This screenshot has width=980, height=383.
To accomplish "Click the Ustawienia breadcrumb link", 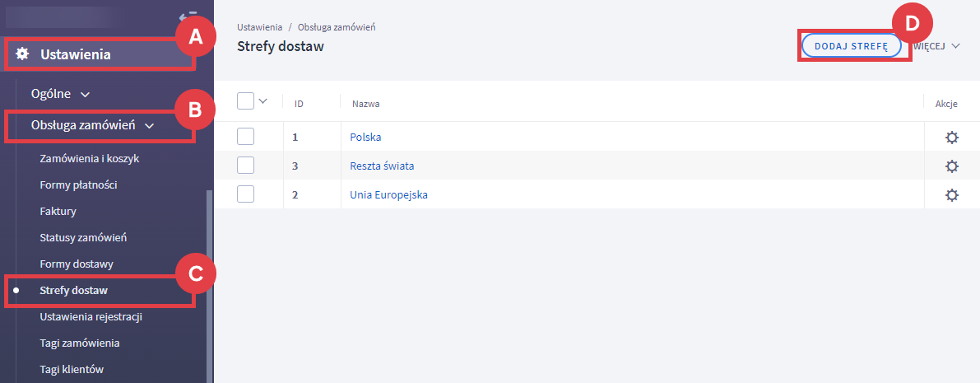I will click(x=258, y=27).
